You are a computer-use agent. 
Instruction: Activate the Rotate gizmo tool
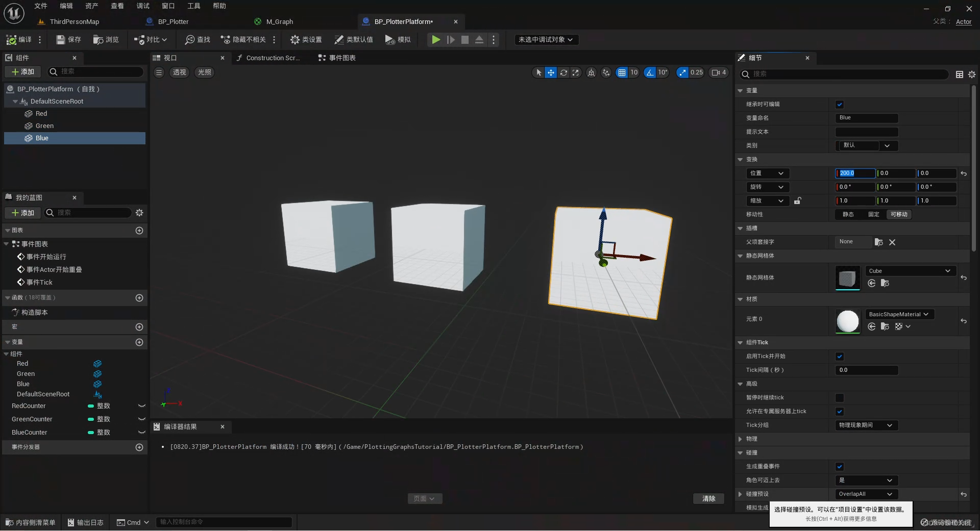point(563,72)
